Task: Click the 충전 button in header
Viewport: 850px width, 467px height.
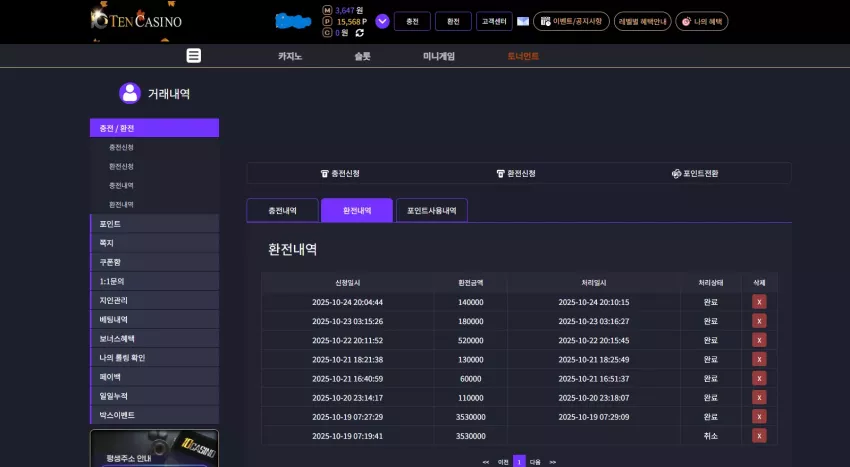Action: pos(413,21)
